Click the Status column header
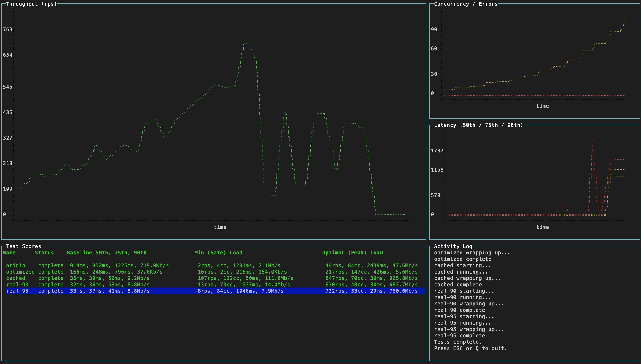This screenshot has width=641, height=364. point(44,253)
